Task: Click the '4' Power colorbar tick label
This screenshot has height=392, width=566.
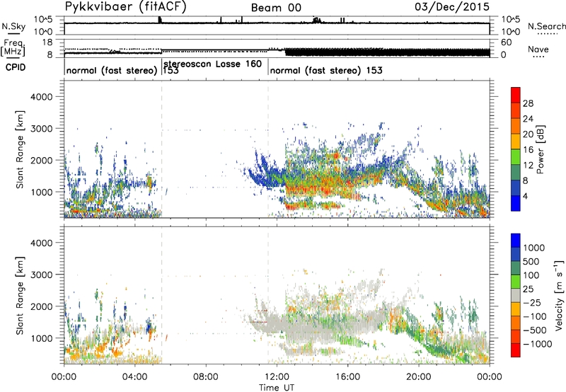Action: click(525, 196)
